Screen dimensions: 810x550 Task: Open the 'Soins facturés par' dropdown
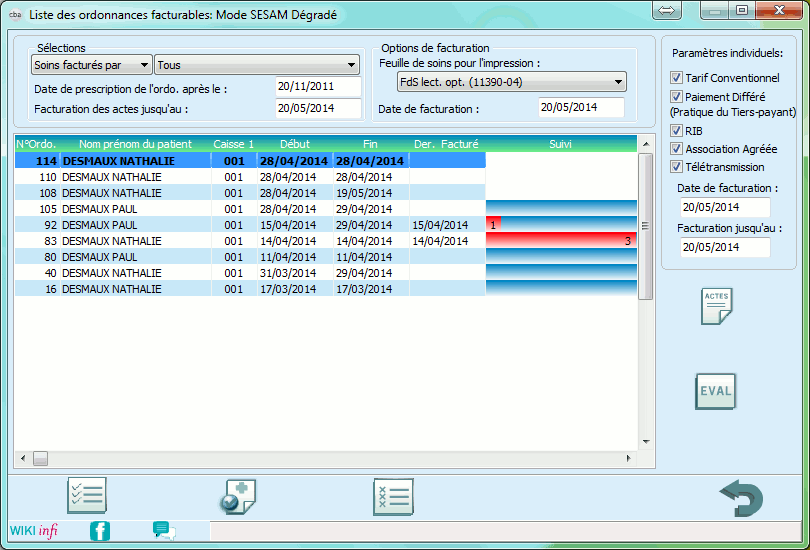pyautogui.click(x=91, y=65)
